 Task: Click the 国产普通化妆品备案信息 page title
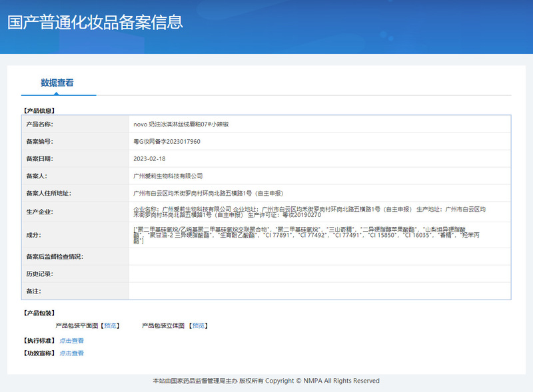click(x=95, y=22)
